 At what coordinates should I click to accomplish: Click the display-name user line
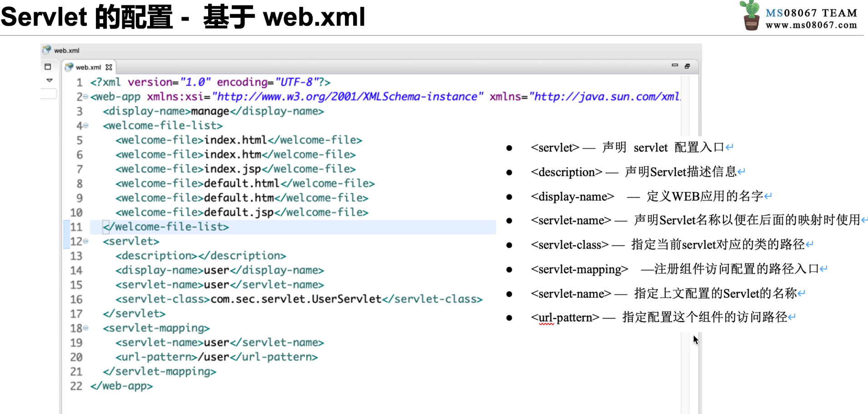(x=219, y=270)
